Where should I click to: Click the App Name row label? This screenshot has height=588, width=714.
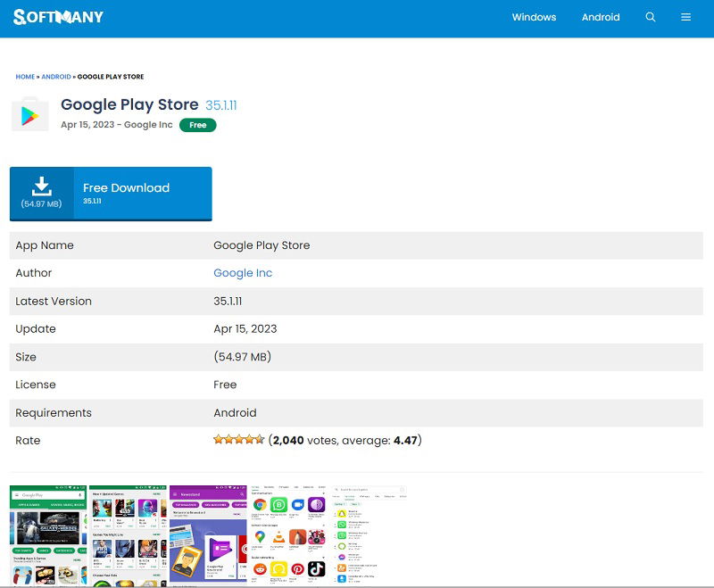tap(45, 245)
